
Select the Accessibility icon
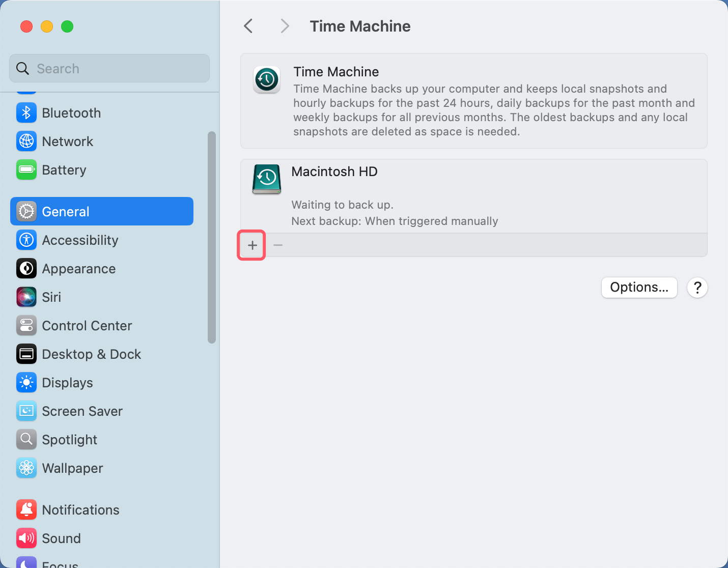click(x=26, y=240)
